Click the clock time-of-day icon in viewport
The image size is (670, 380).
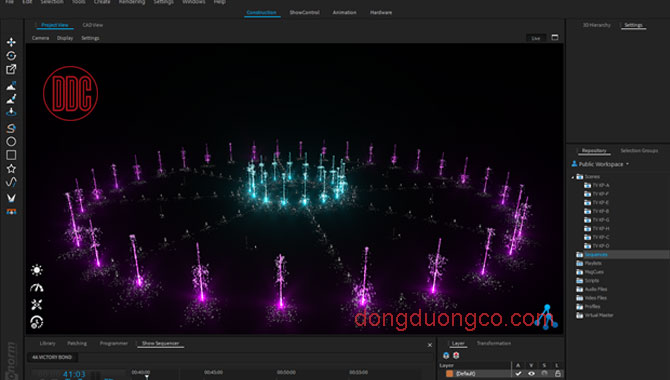pyautogui.click(x=37, y=322)
